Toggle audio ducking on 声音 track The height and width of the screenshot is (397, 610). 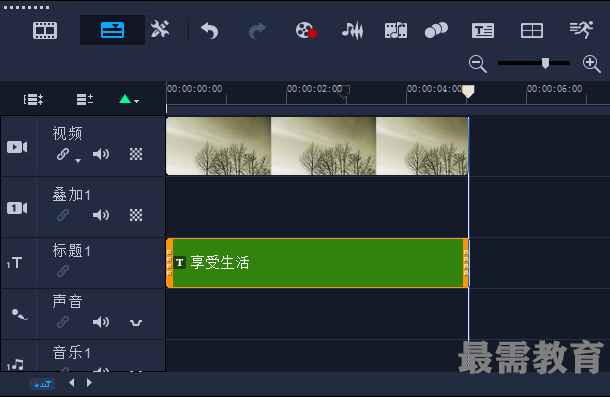pyautogui.click(x=136, y=323)
